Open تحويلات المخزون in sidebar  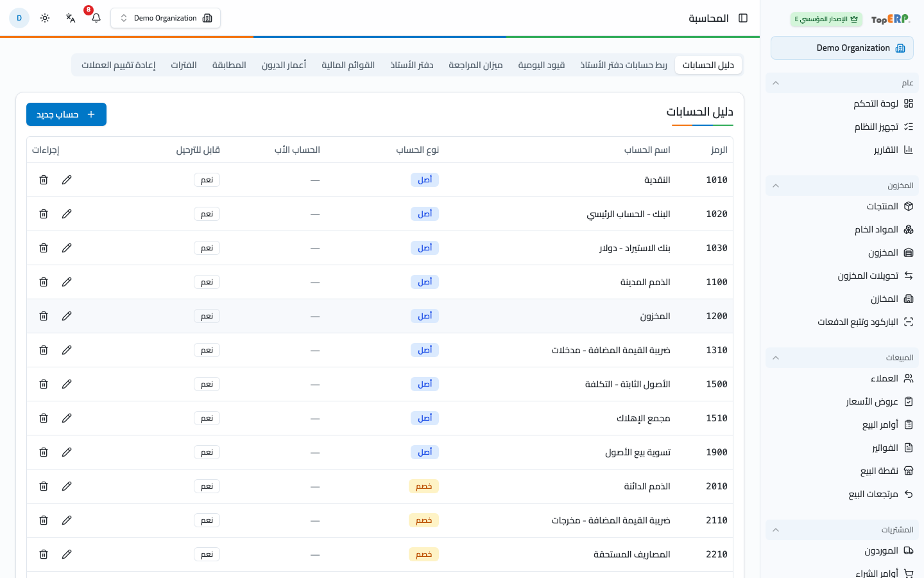[x=842, y=276]
